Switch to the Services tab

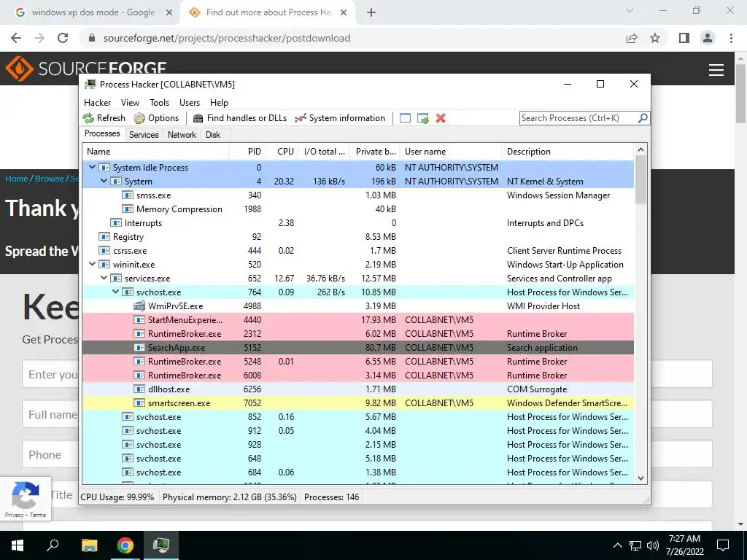[x=144, y=135]
